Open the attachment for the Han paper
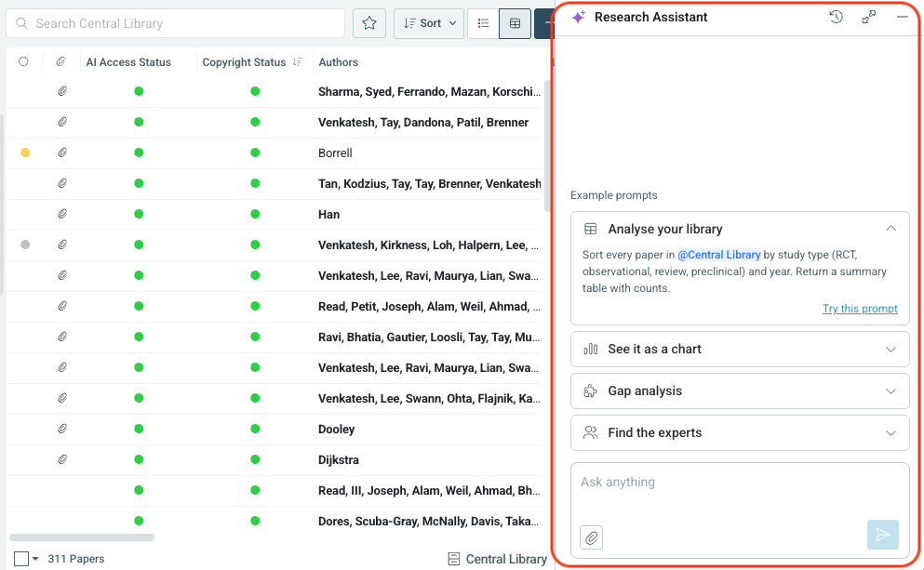 coord(61,214)
